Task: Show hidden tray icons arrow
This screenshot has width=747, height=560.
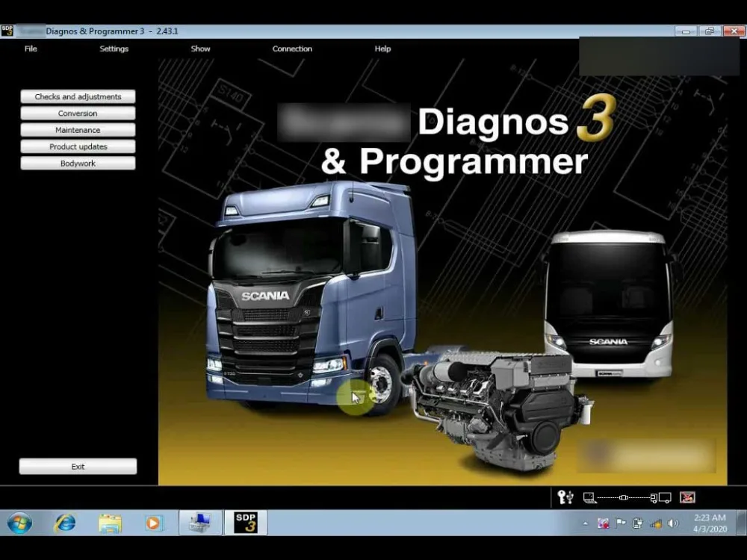Action: (586, 524)
